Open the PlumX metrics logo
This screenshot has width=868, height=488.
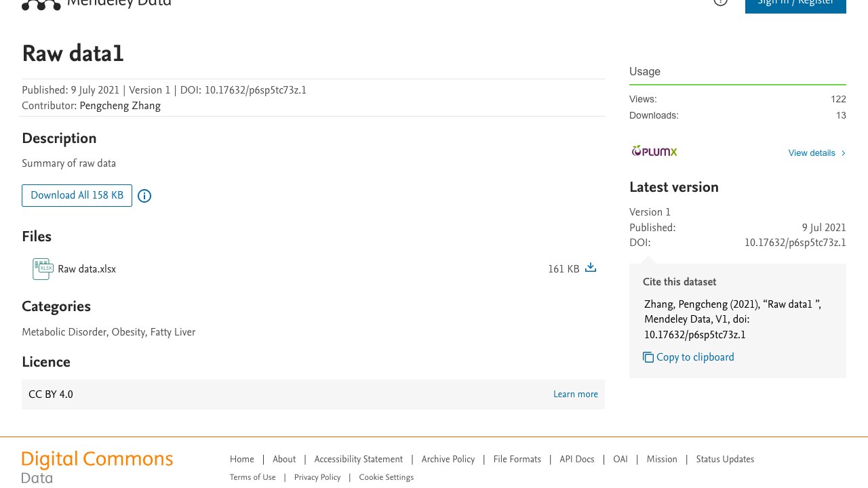(x=654, y=151)
